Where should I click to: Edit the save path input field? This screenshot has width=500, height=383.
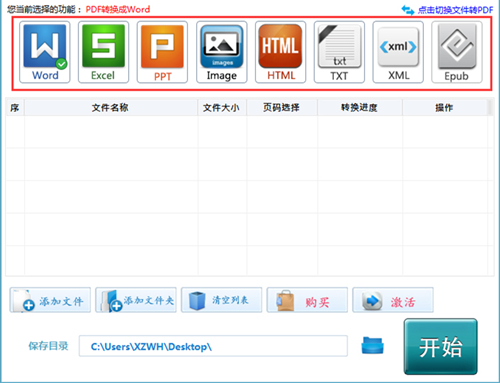tap(213, 346)
